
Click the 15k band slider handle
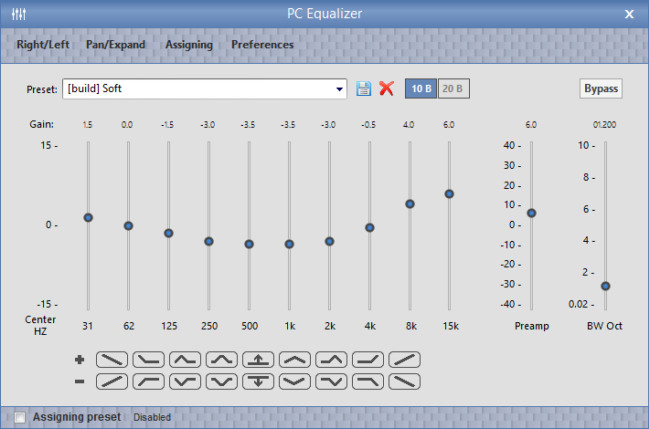point(449,194)
